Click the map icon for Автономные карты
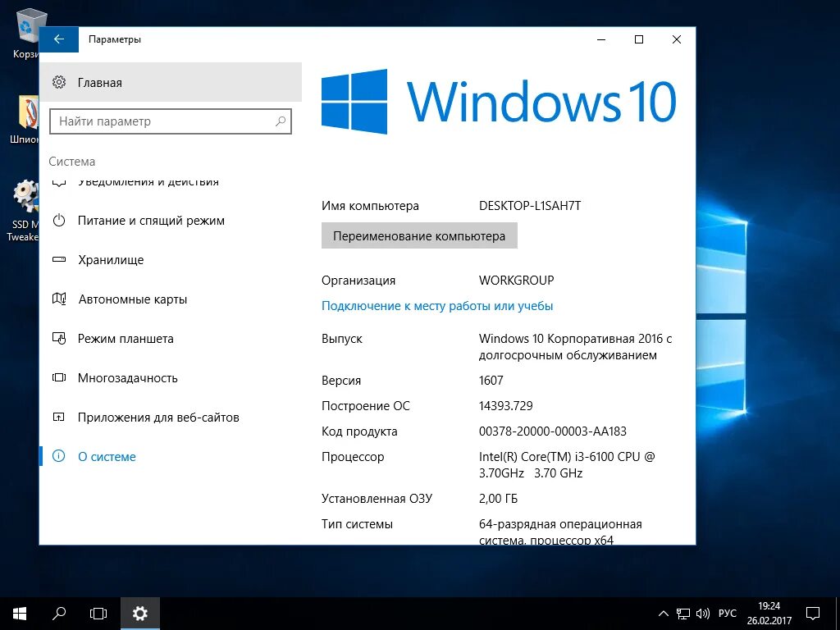The width and height of the screenshot is (840, 630). [x=59, y=299]
